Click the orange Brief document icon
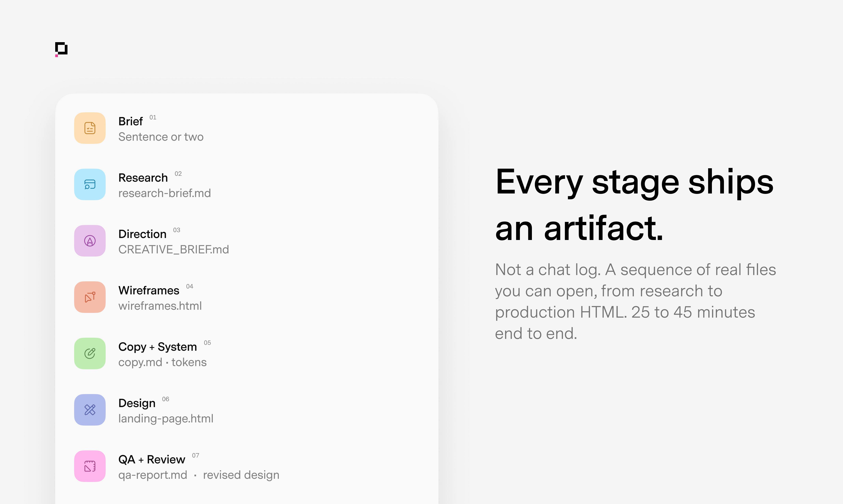Image resolution: width=843 pixels, height=504 pixels. click(90, 128)
